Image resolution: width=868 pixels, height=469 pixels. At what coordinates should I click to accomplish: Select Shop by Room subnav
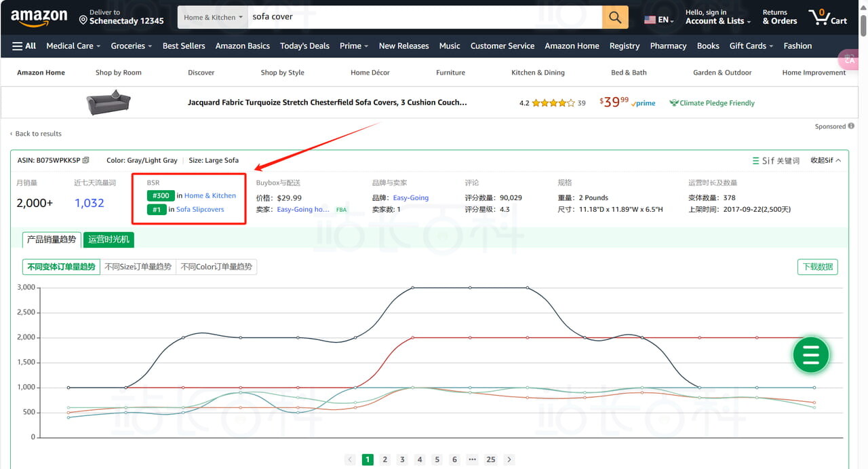click(x=119, y=73)
